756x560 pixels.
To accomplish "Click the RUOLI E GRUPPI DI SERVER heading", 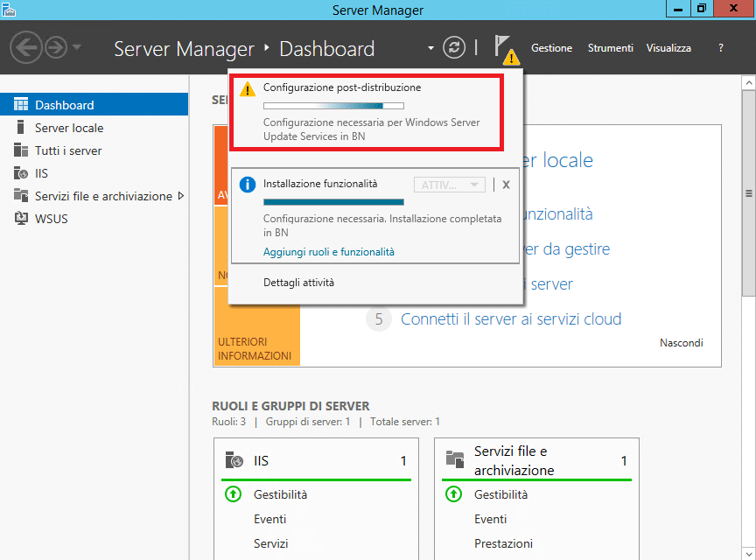I will (x=290, y=406).
